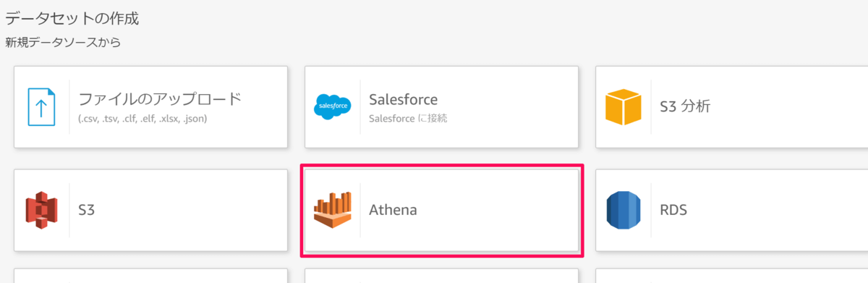Select the ファイルのアップロード label
This screenshot has width=868, height=283.
click(x=160, y=99)
